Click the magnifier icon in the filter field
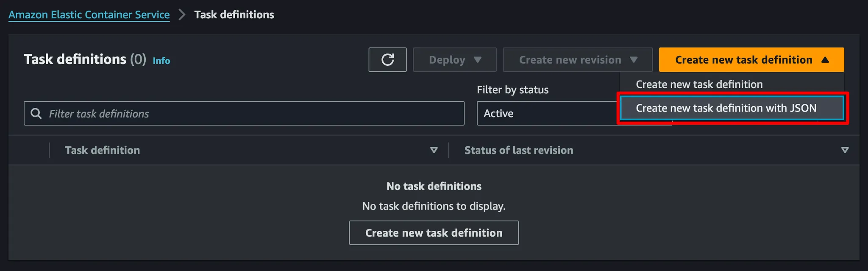 pos(36,114)
